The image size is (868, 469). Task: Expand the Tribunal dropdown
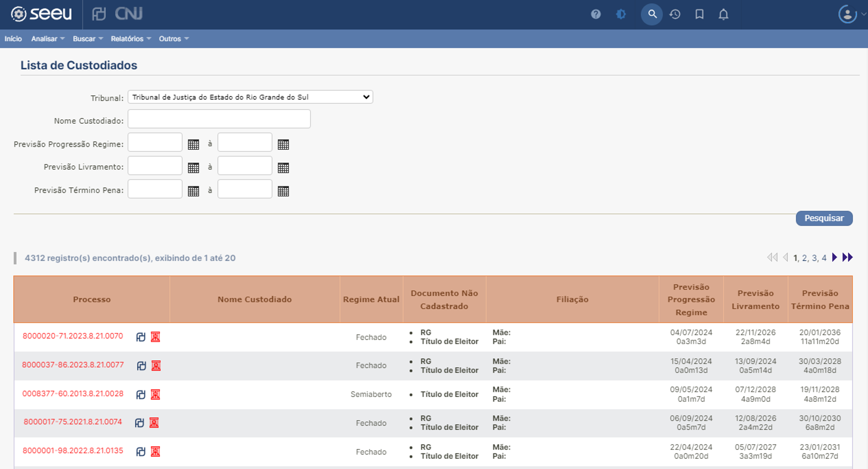click(250, 97)
